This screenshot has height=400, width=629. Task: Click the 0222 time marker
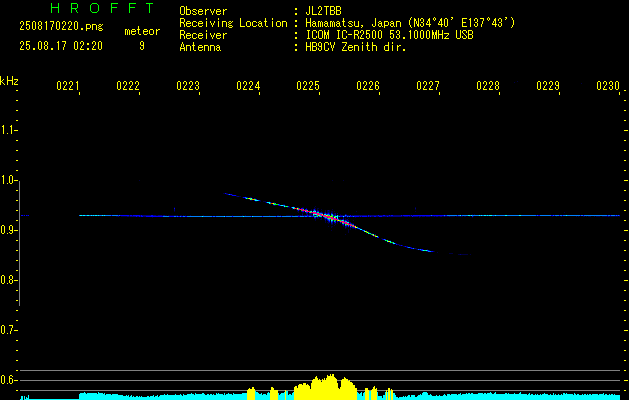(x=128, y=86)
